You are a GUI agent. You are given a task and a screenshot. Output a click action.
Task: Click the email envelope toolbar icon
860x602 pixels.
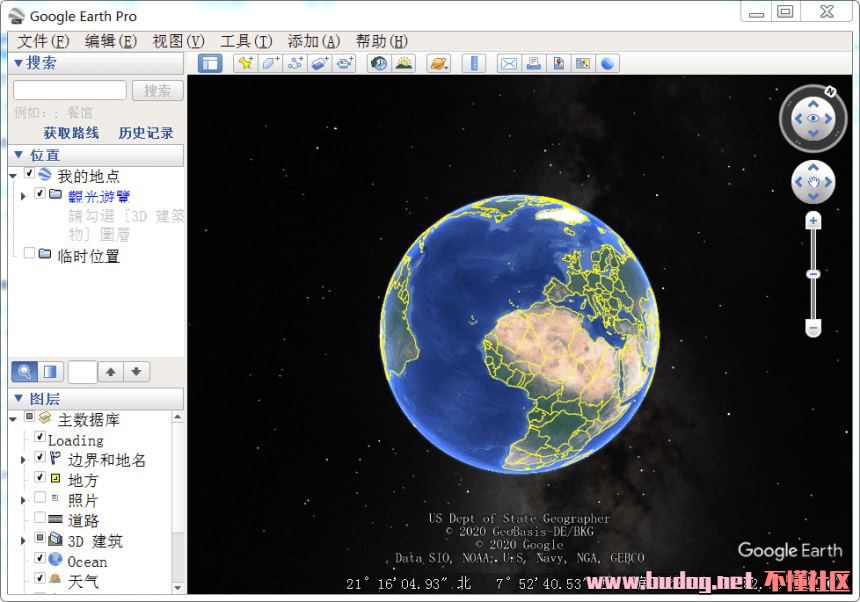click(x=509, y=64)
